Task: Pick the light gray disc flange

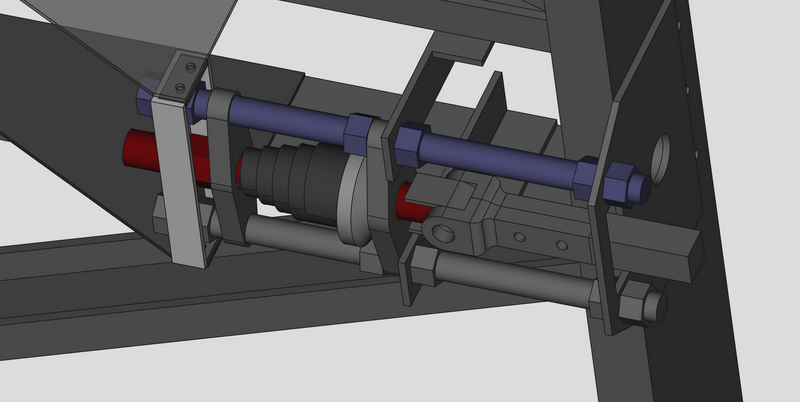Action: [355, 200]
